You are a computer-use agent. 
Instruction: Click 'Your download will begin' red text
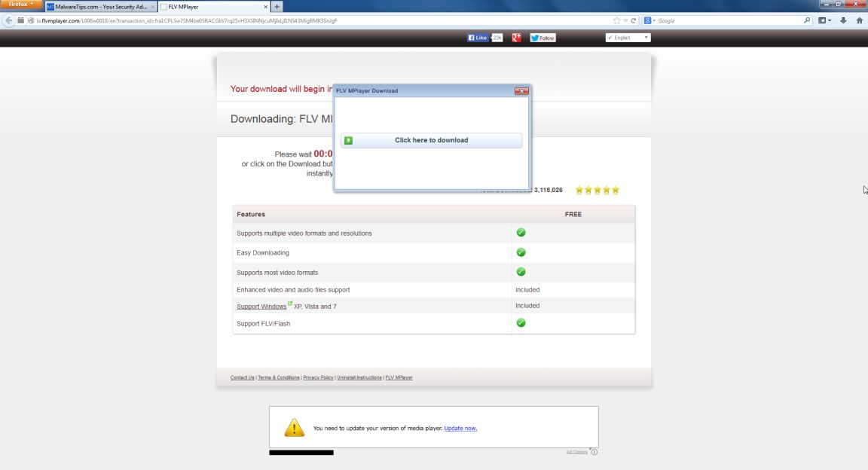281,89
